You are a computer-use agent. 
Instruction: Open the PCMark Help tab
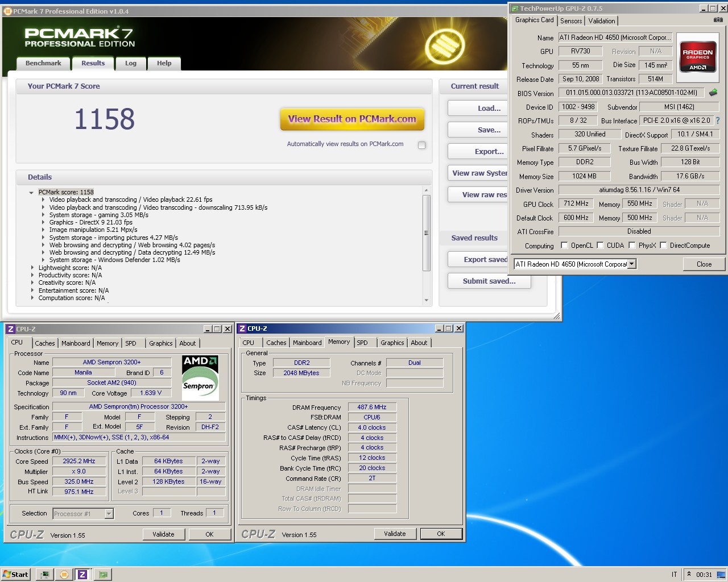pos(164,63)
